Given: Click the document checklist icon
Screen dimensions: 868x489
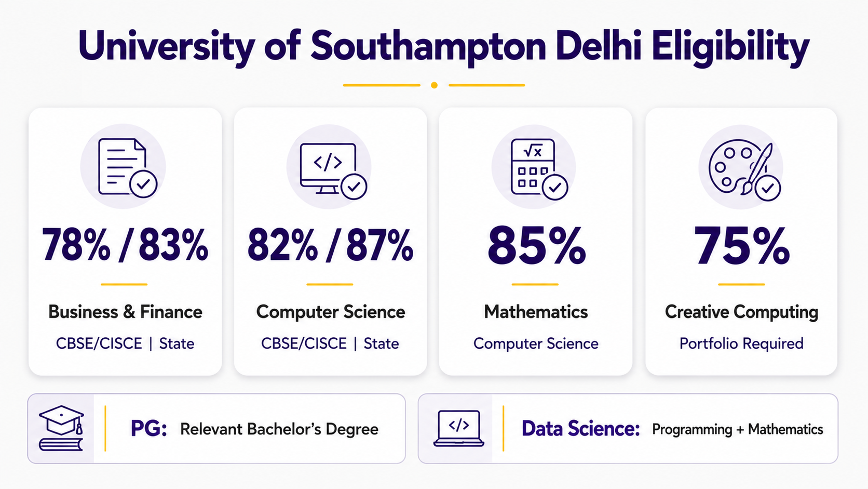Looking at the screenshot, I should pos(127,167).
